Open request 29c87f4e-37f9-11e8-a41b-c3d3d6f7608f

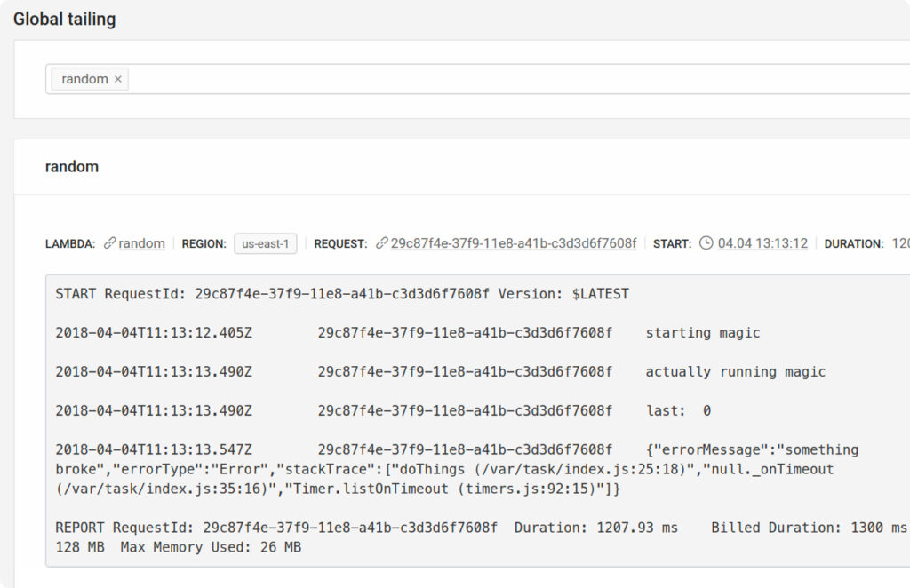(514, 242)
